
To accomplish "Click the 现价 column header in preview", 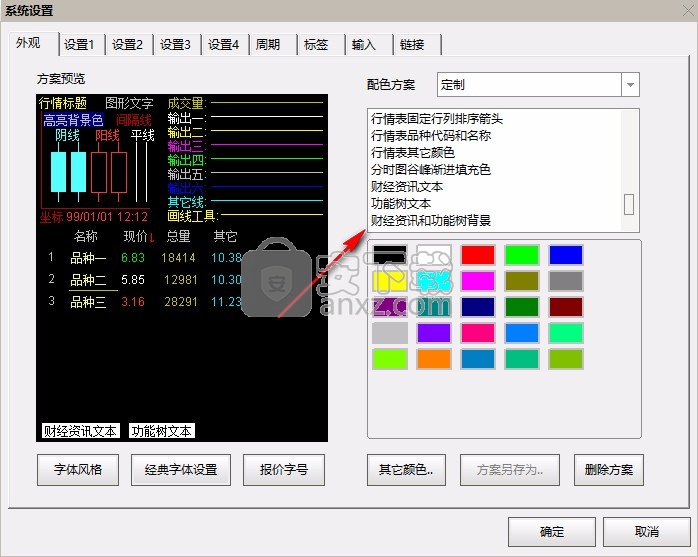I will 135,236.
